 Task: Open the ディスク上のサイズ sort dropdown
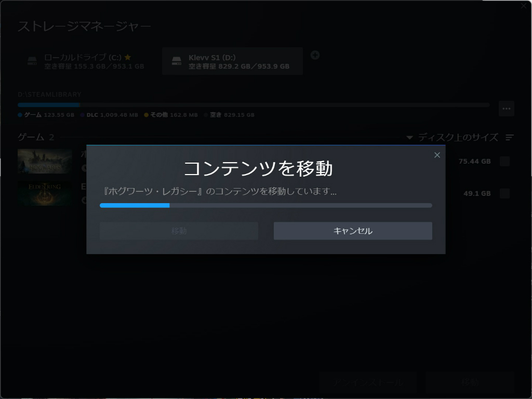coord(453,137)
